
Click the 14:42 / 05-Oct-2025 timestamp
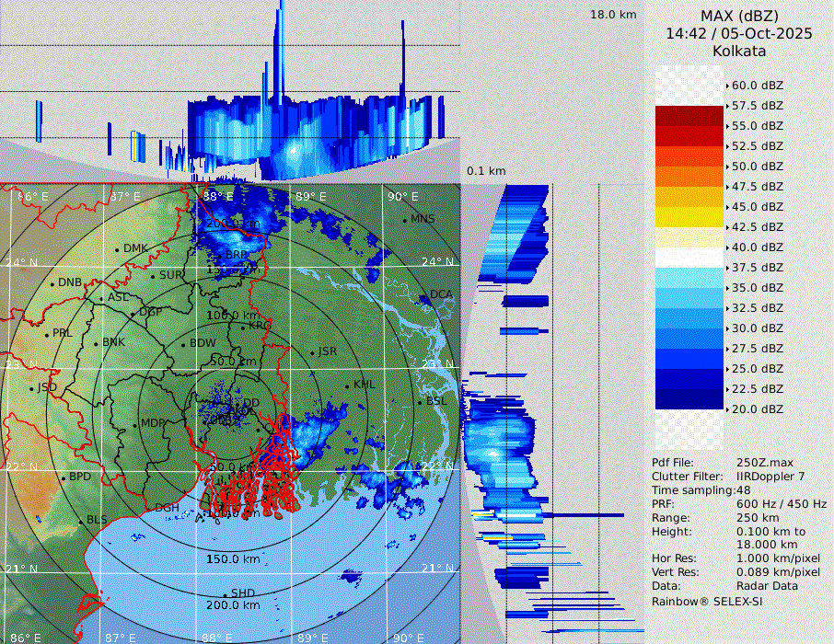tap(739, 33)
